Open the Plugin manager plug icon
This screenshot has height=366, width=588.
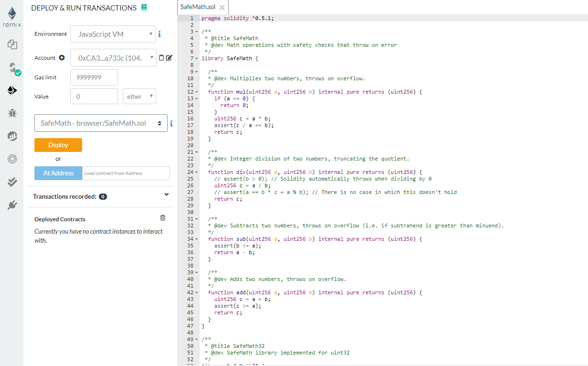(x=12, y=205)
